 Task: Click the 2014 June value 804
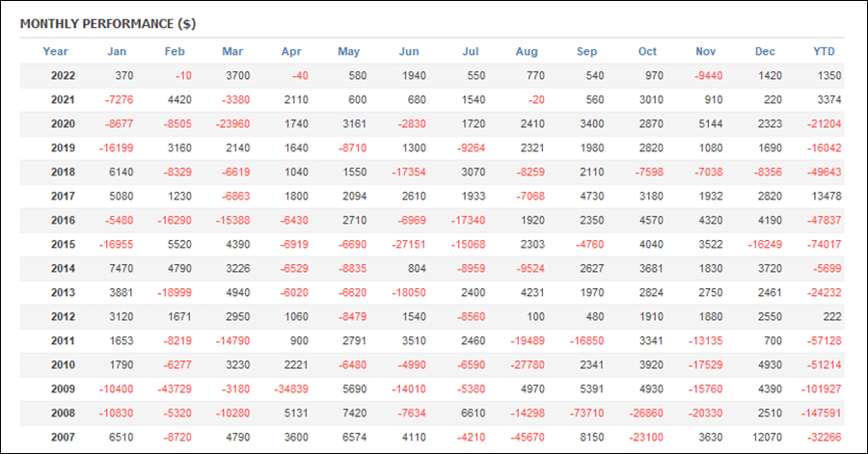click(417, 268)
